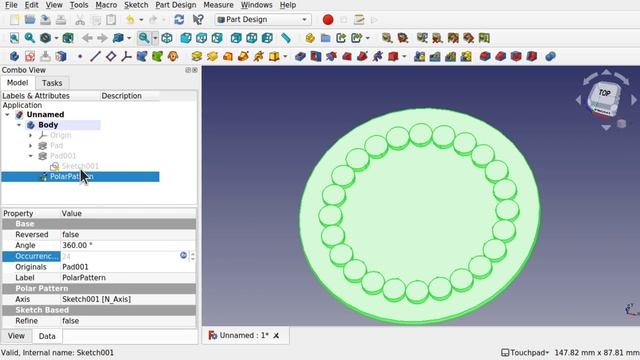
Task: Select the Data properties tab
Action: [x=47, y=336]
